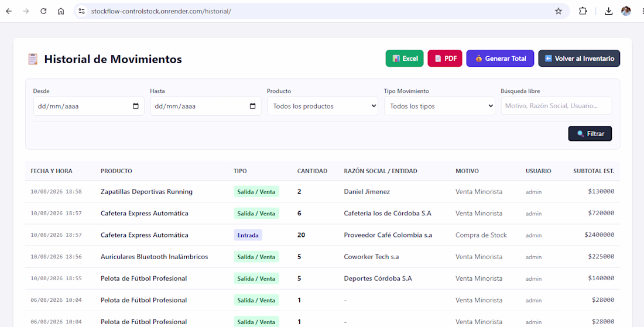Image resolution: width=644 pixels, height=327 pixels.
Task: Click the PRODUCTO column header
Action: pos(117,171)
